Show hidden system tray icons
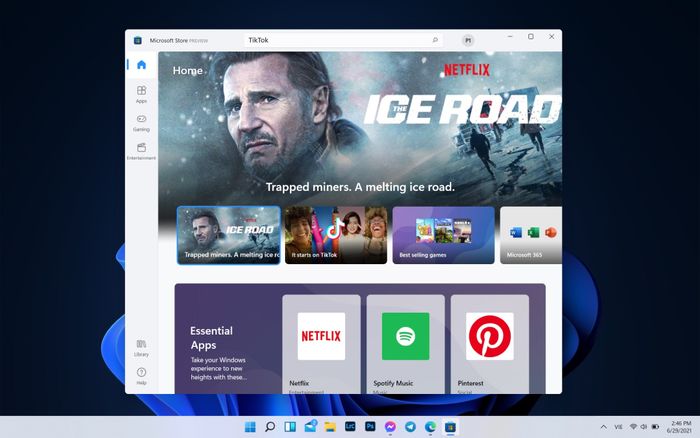 [604, 427]
